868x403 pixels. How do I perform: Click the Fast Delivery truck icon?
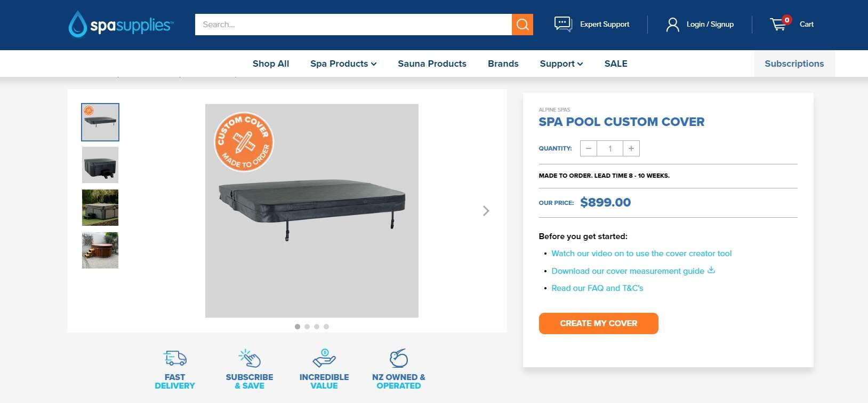coord(175,358)
